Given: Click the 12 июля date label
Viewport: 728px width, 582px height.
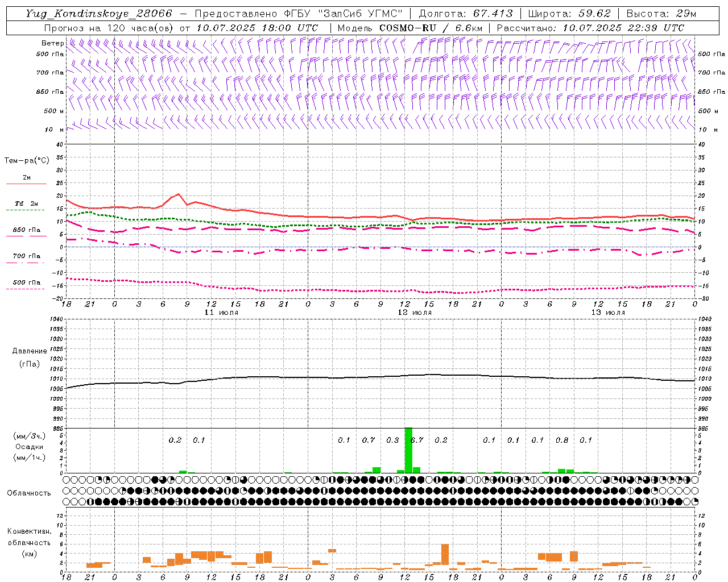Looking at the screenshot, I should (x=415, y=313).
